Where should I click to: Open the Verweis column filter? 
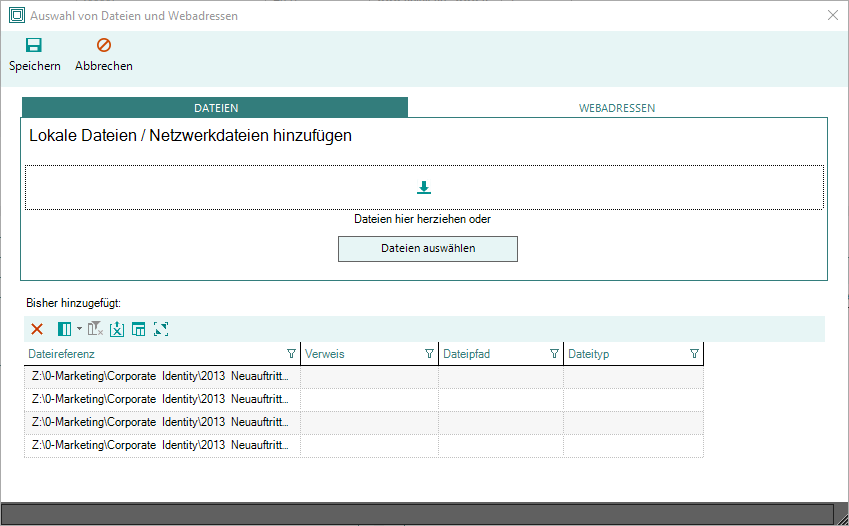click(x=429, y=354)
